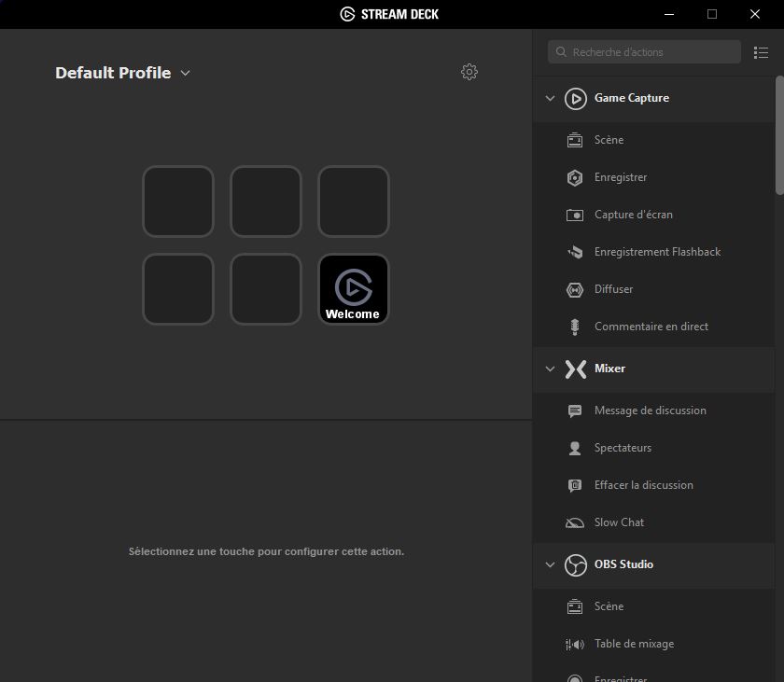784x682 pixels.
Task: Click the Diffuser label
Action: tap(613, 289)
